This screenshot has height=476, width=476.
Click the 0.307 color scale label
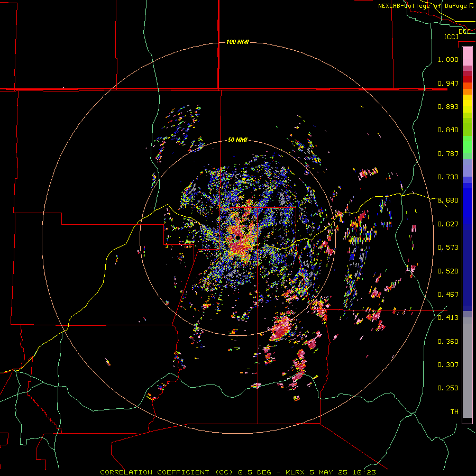[448, 365]
